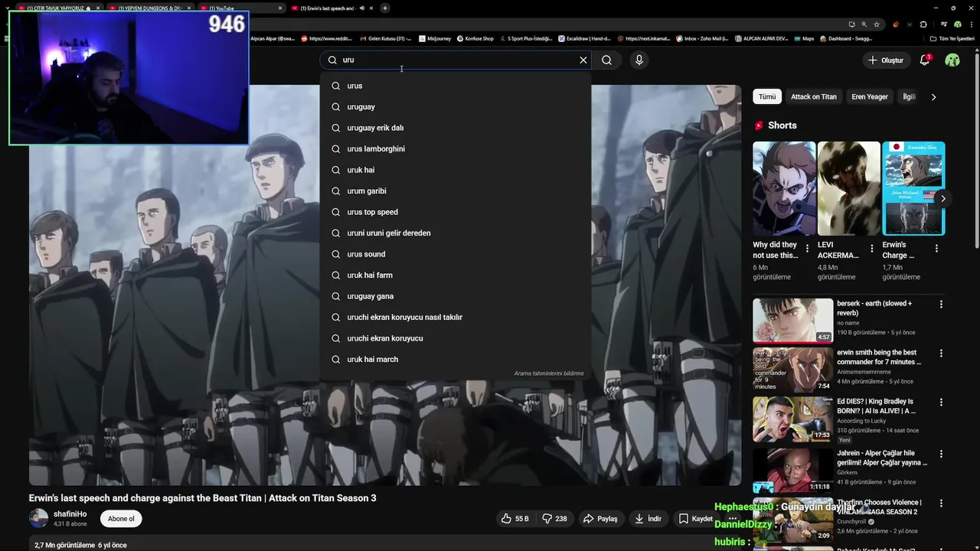Open options for LEVI ACKERMAN Short
Screen dimensions: 980x551
(x=872, y=249)
